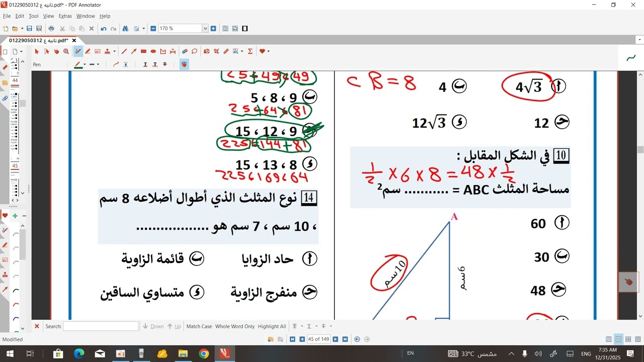Open the Edit menu
The image size is (644, 362).
(20, 16)
